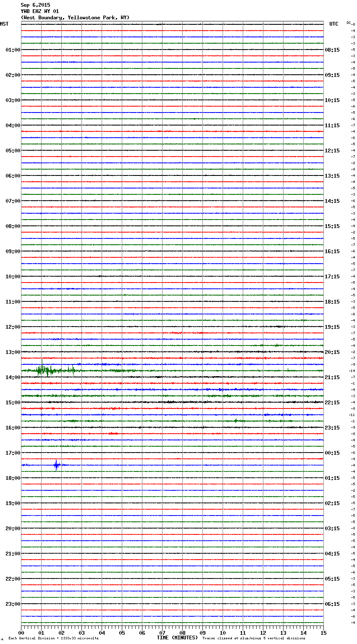
Task: Click the 04:00 MST hour label
Action: (13, 126)
